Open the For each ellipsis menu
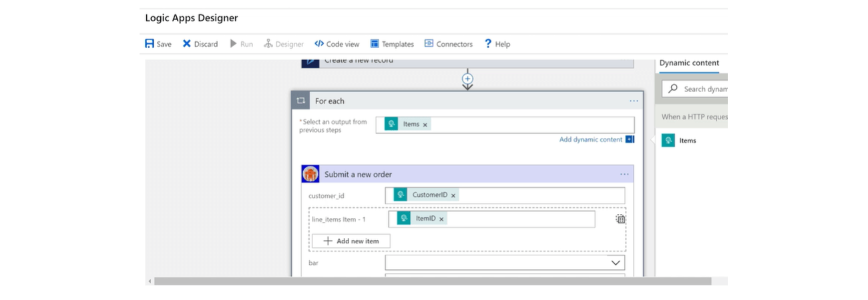 (x=634, y=101)
